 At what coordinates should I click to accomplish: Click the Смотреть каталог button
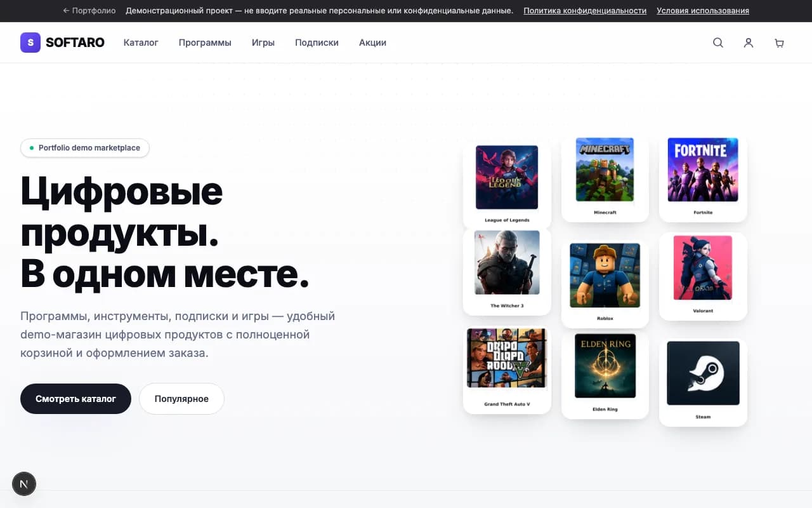[75, 399]
